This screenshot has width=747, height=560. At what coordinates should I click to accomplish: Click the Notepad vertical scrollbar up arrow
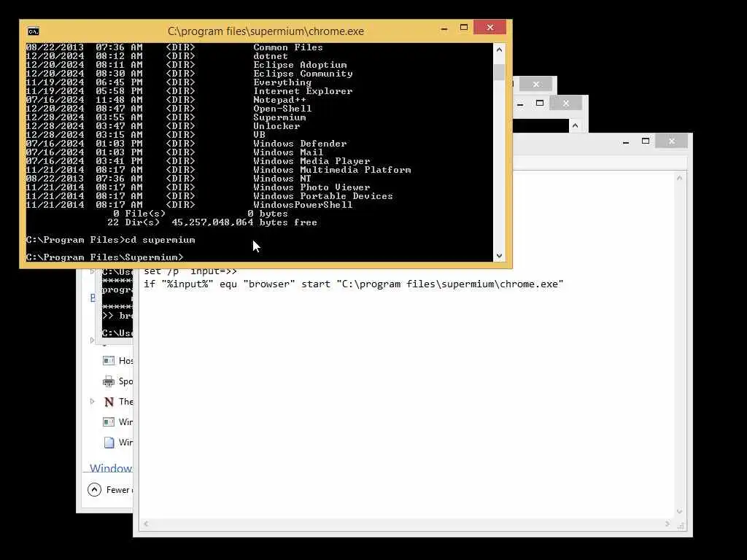click(679, 178)
